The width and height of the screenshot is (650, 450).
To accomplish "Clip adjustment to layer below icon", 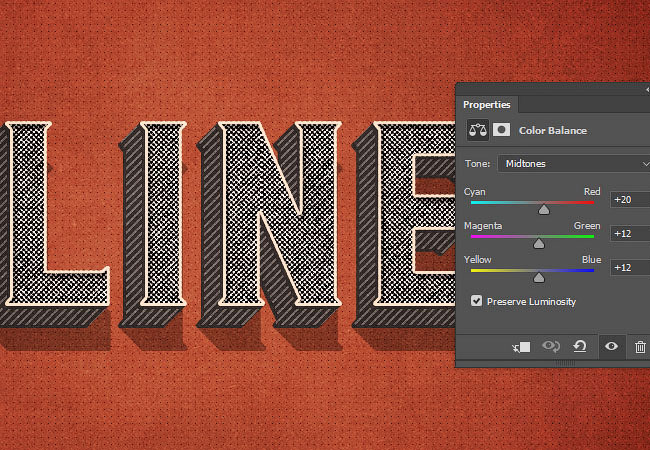I will [x=522, y=347].
